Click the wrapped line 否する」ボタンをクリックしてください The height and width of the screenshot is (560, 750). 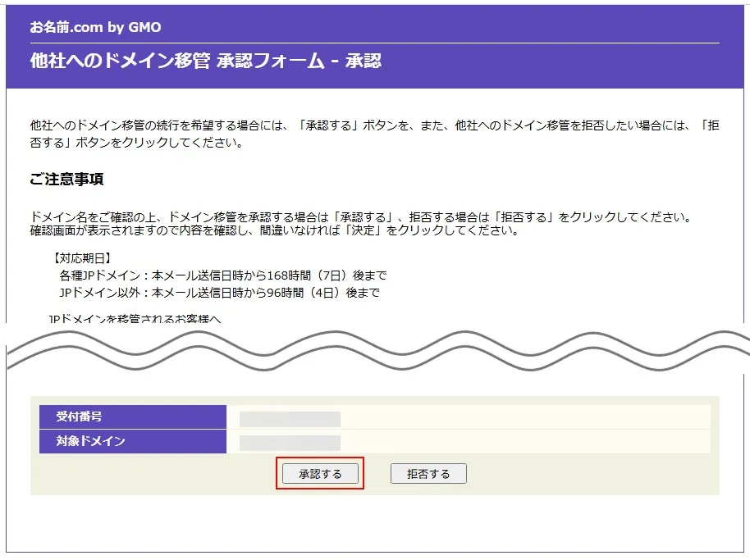[x=136, y=143]
